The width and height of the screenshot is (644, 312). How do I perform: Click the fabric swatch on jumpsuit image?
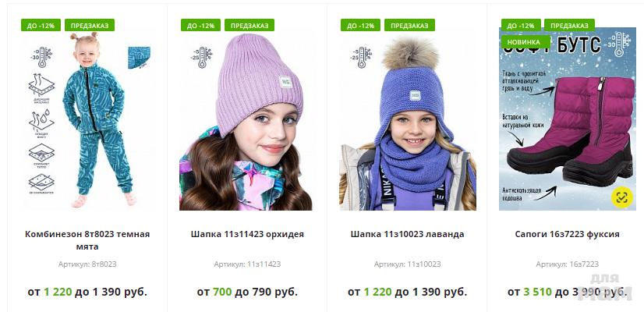(139, 58)
